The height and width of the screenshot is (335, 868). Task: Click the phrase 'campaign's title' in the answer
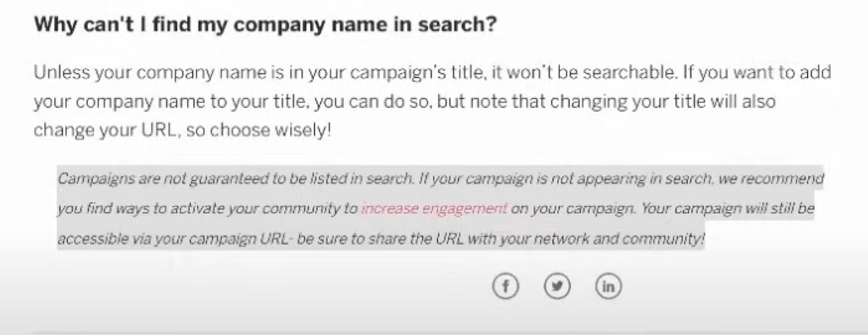coord(417,73)
